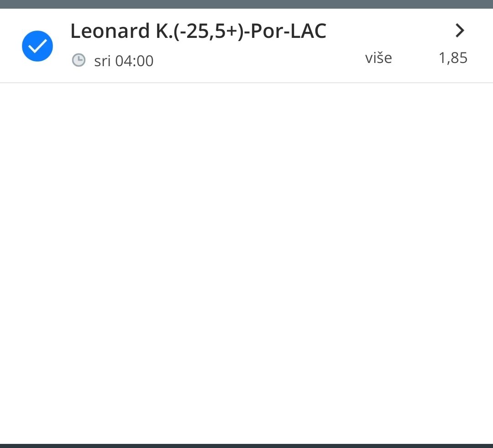Click the gray circular time icon
This screenshot has height=448, width=493.
[x=79, y=60]
